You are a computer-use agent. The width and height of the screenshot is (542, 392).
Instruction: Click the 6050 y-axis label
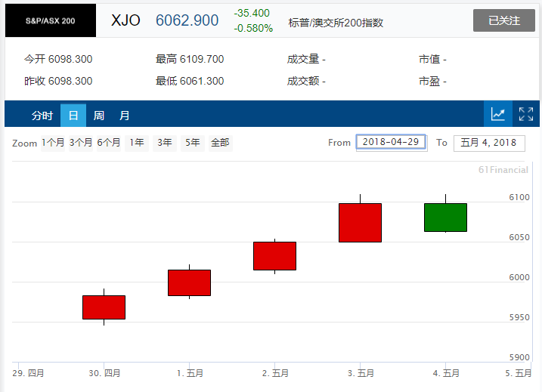pyautogui.click(x=519, y=237)
